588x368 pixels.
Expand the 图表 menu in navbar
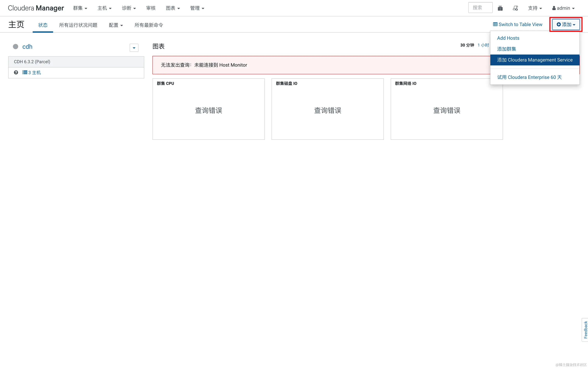pos(173,8)
